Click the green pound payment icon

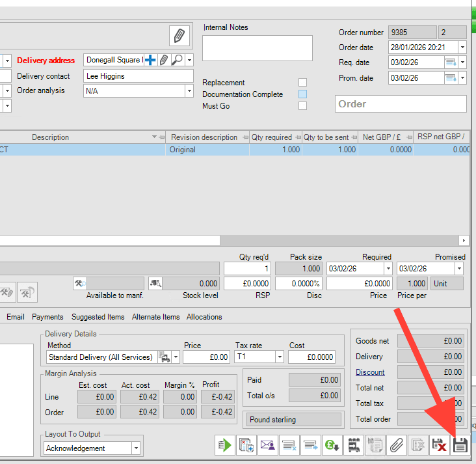(x=332, y=446)
